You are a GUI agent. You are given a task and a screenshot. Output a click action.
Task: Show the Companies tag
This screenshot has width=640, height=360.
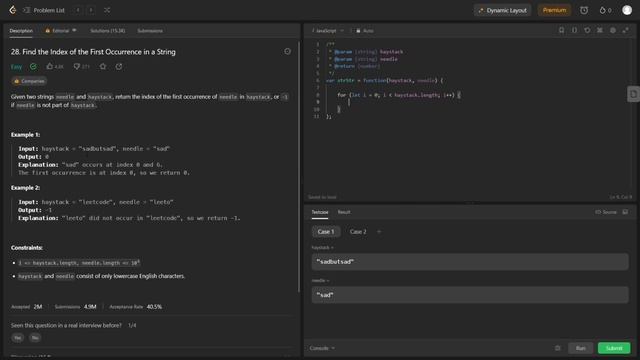pyautogui.click(x=29, y=81)
